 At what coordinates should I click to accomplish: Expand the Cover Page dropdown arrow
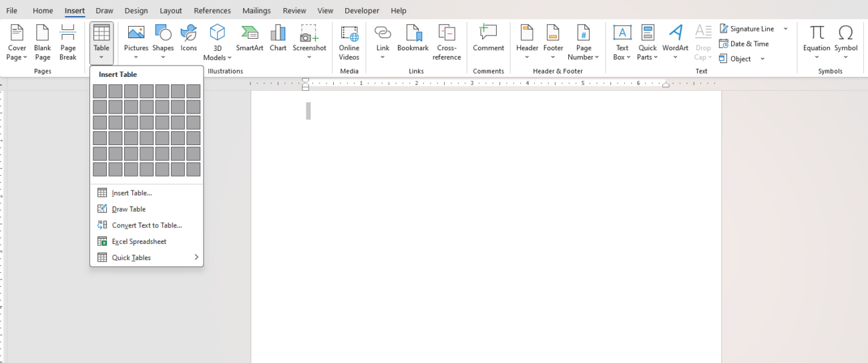[25, 57]
